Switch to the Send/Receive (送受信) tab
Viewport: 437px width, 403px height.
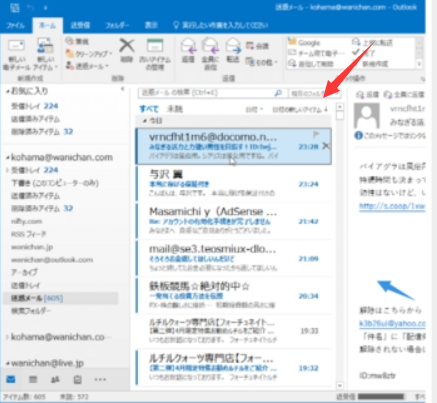coord(80,25)
